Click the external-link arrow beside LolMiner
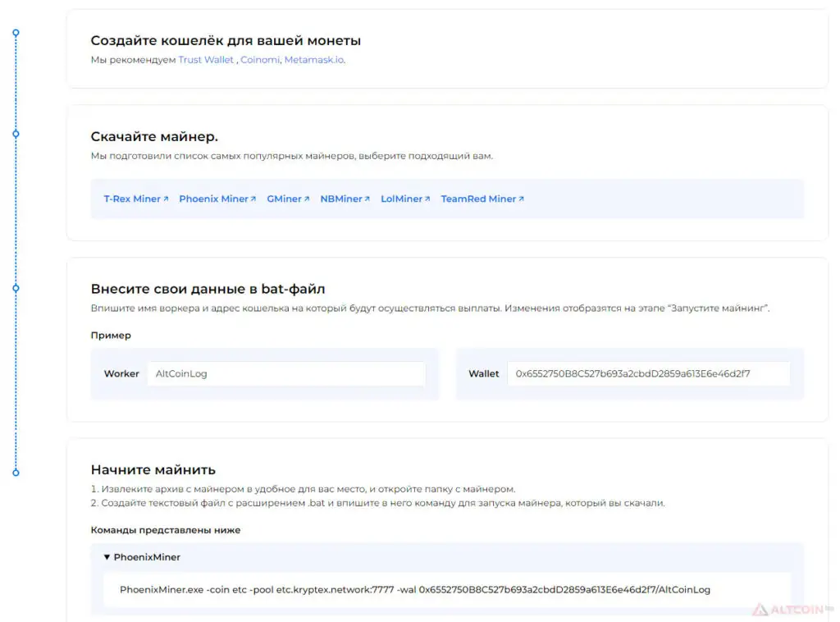Image resolution: width=840 pixels, height=622 pixels. (x=427, y=199)
